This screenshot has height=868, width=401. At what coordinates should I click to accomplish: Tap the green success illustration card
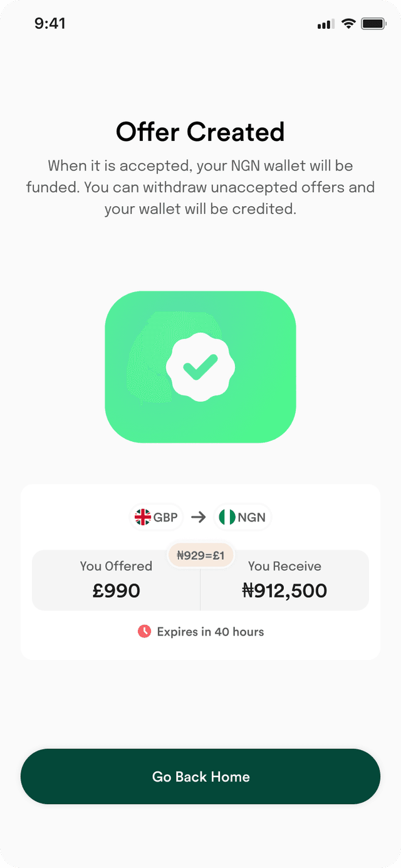coord(200,367)
